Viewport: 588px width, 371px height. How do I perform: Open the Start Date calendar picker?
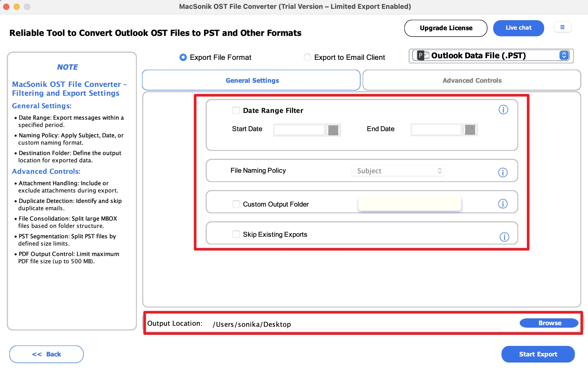pos(333,130)
